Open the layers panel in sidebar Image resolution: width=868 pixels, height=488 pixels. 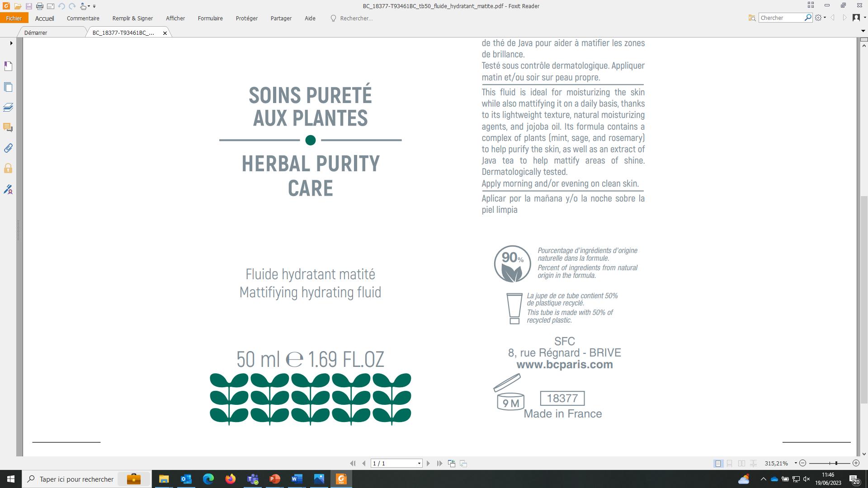point(8,107)
